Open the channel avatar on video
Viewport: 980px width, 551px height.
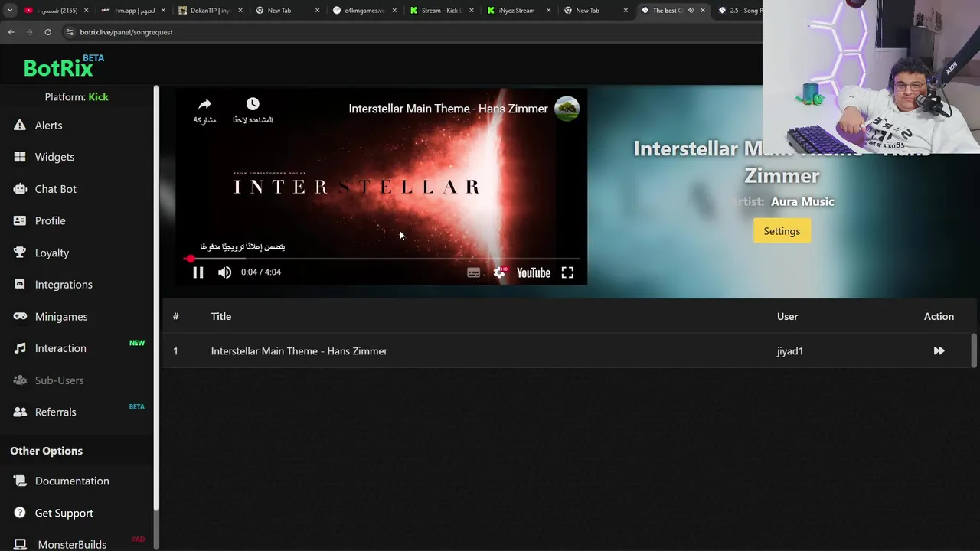point(567,109)
